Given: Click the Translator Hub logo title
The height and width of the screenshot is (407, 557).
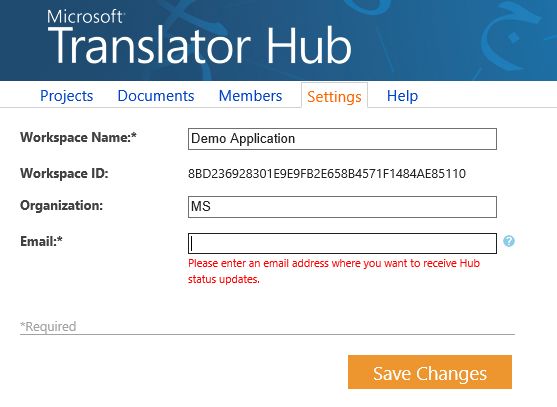Looking at the screenshot, I should pos(199,45).
